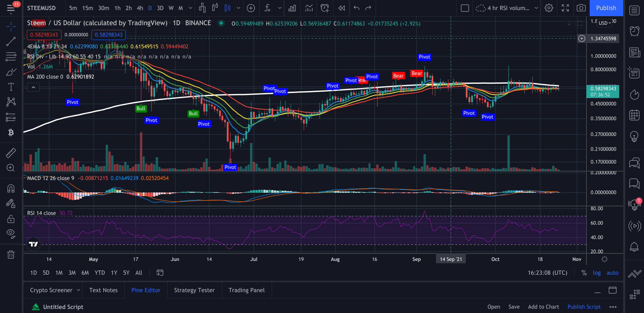Switch to the Strategy Tester tab

(x=194, y=290)
